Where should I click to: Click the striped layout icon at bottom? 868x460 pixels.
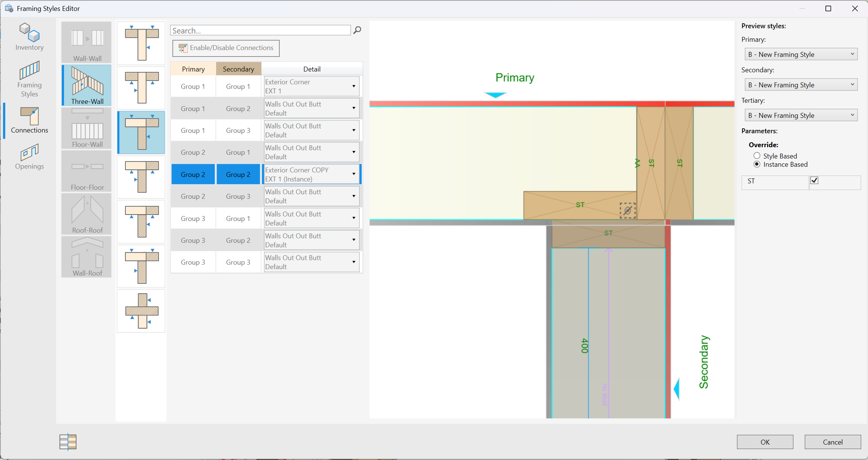68,442
